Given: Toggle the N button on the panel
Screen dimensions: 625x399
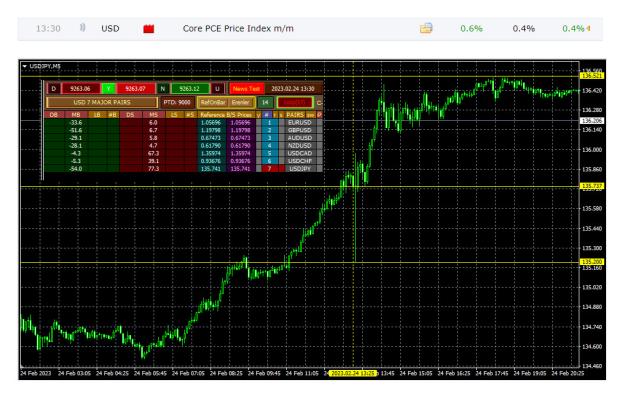Looking at the screenshot, I should tap(162, 88).
